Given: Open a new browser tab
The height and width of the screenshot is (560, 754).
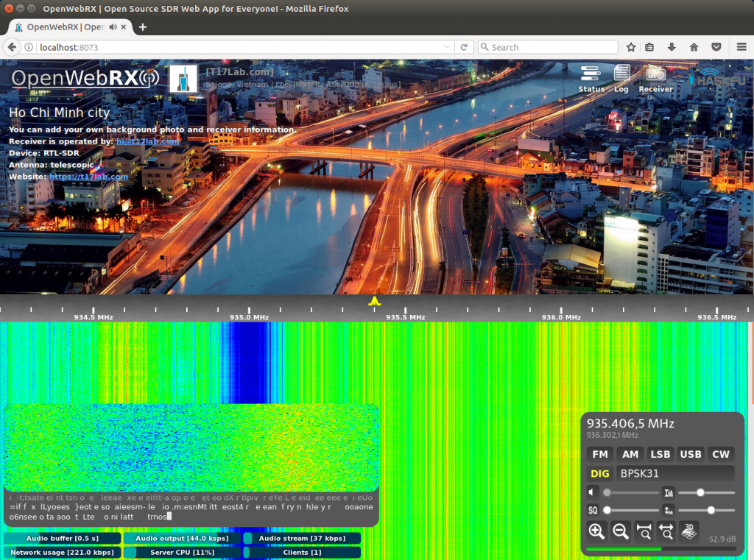Looking at the screenshot, I should pyautogui.click(x=142, y=26).
